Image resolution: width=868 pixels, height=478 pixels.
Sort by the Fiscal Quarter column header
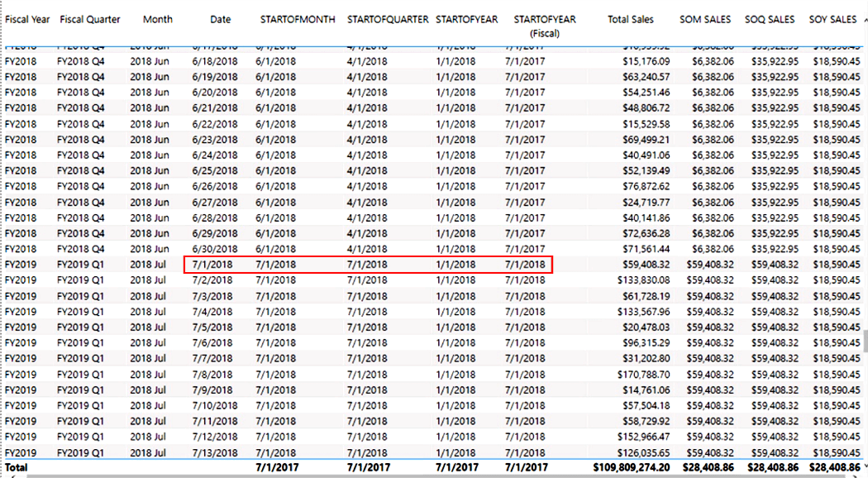(x=89, y=19)
